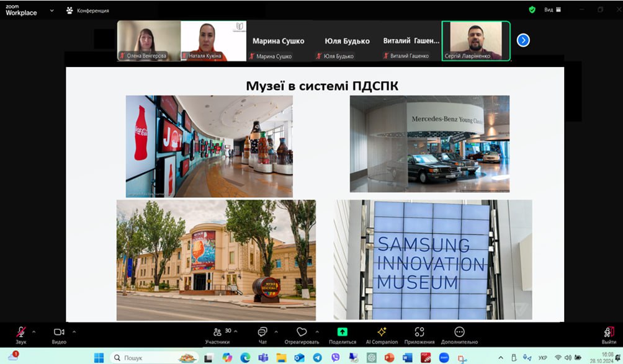
Task: Open Outlook from the taskbar
Action: point(299,358)
